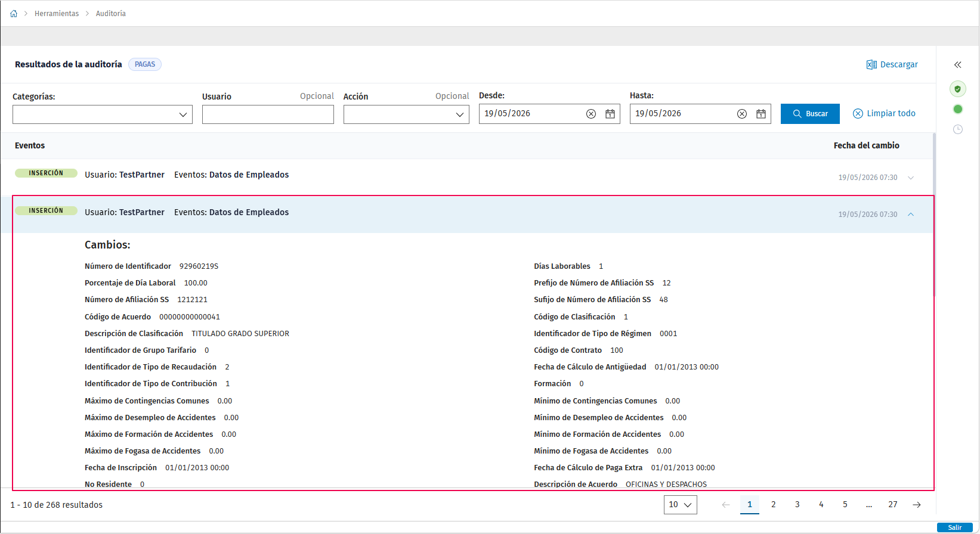Viewport: 980px width, 534px height.
Task: Clear the Desde date field
Action: 591,114
